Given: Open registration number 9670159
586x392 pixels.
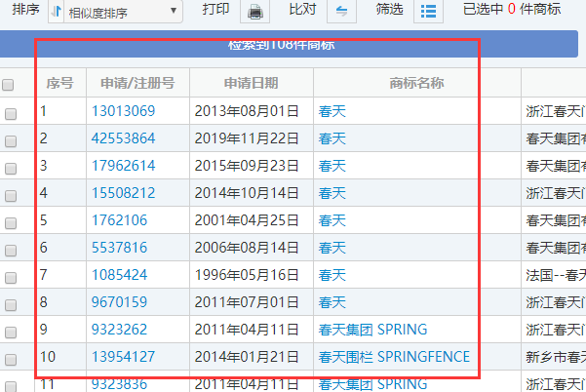Looking at the screenshot, I should tap(120, 302).
